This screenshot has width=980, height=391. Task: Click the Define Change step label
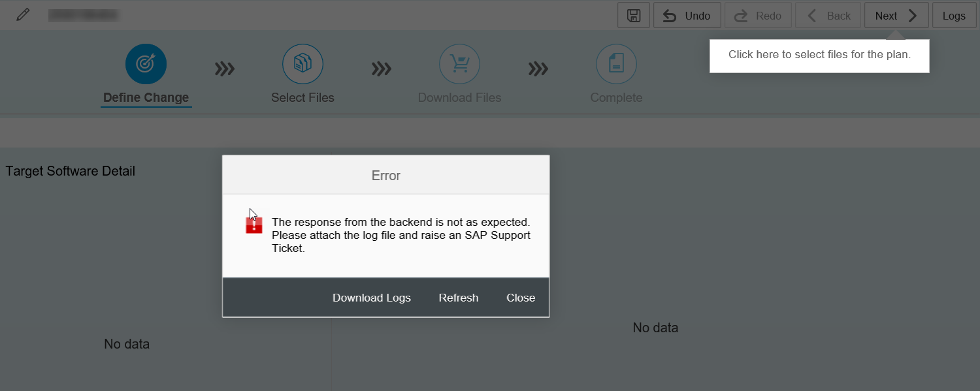tap(146, 98)
